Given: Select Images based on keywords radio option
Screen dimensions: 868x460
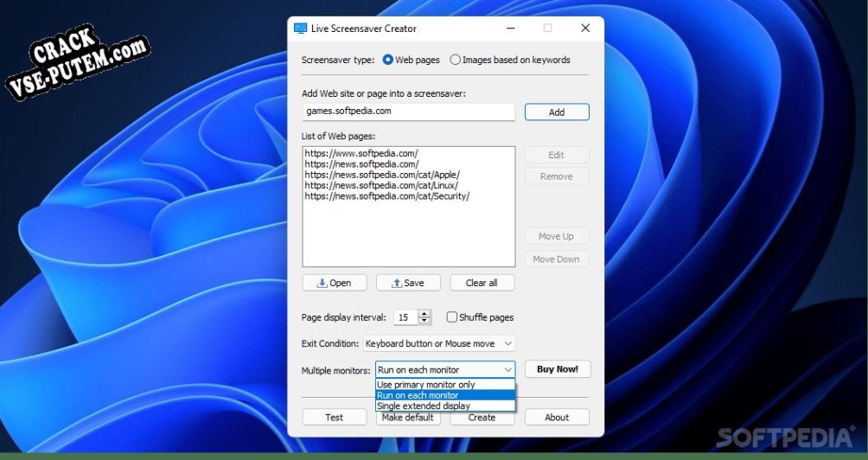Looking at the screenshot, I should tap(455, 60).
